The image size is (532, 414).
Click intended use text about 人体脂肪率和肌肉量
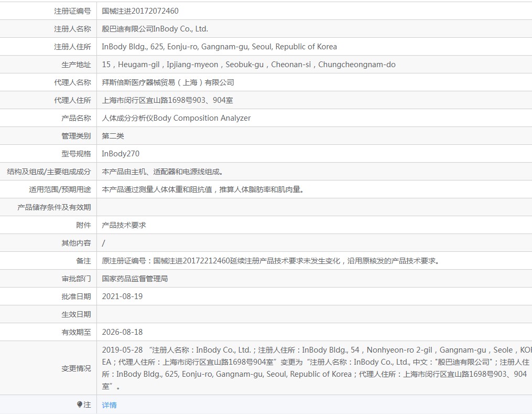(x=203, y=189)
